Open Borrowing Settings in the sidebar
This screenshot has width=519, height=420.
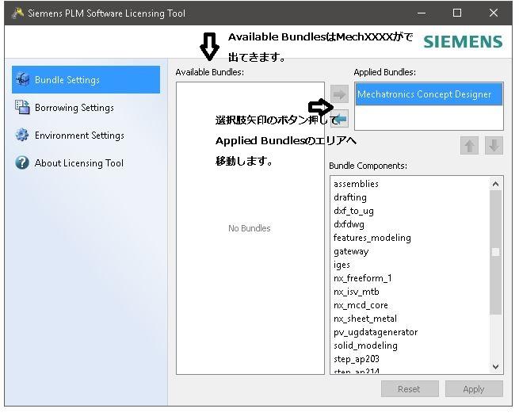point(74,108)
